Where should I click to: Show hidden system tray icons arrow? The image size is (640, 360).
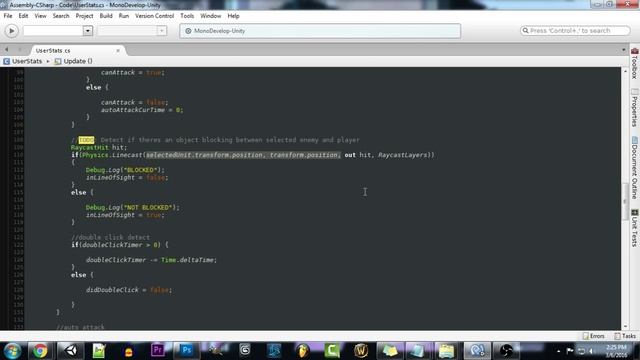(558, 351)
